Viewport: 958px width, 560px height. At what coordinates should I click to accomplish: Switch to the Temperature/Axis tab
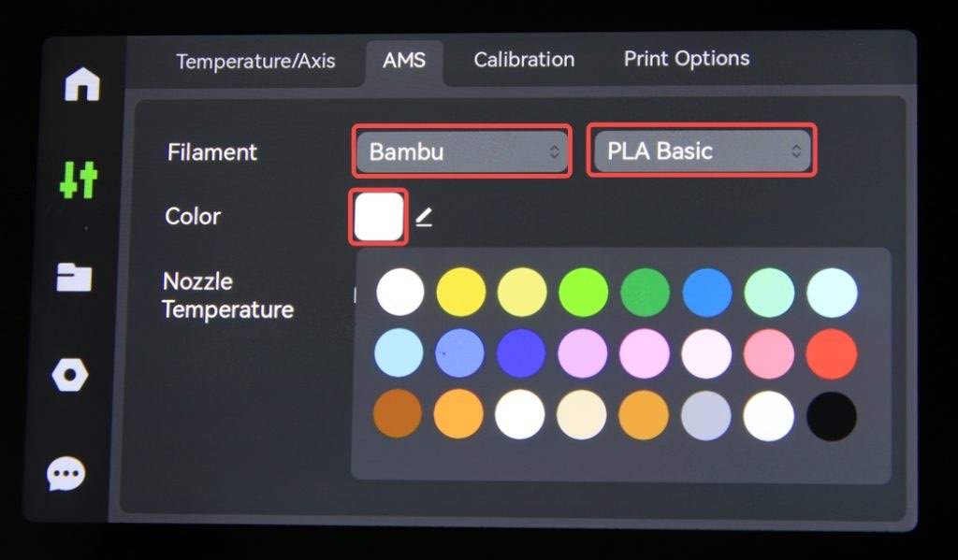(255, 62)
